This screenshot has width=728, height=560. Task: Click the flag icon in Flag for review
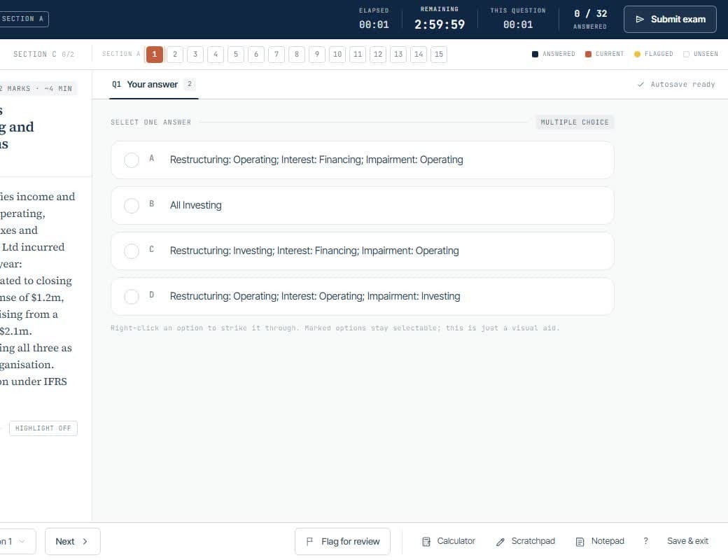click(309, 541)
